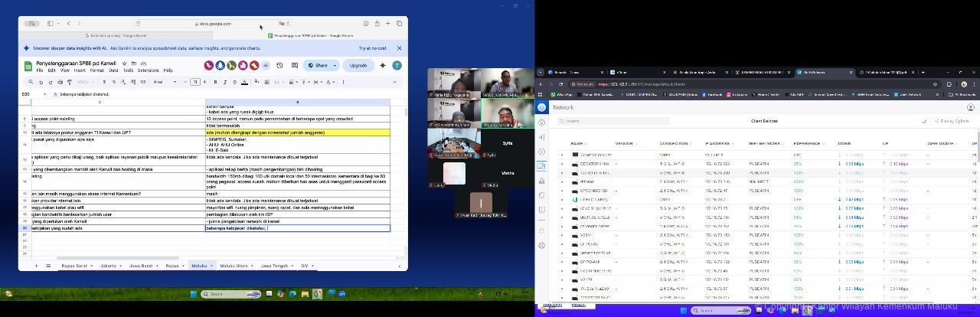Toggle strikethrough formatting in Sheets toolbar
The height and width of the screenshot is (317, 980).
tap(234, 82)
